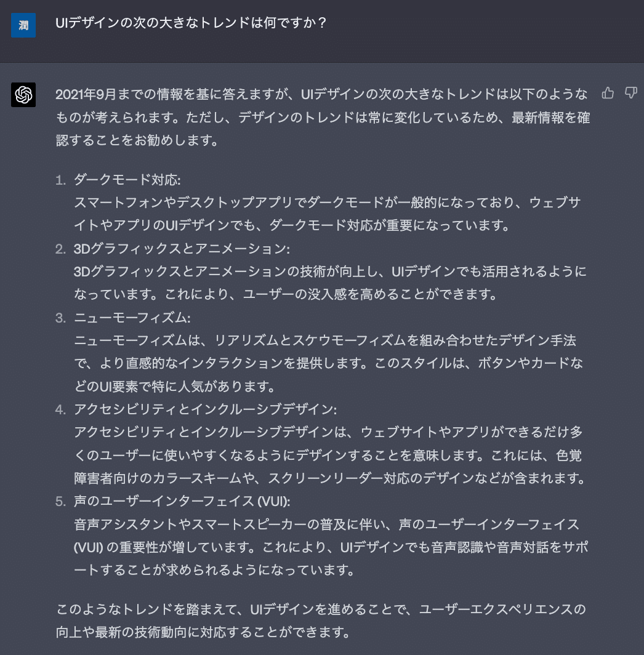
Task: Click list number 4 marker
Action: tap(60, 409)
